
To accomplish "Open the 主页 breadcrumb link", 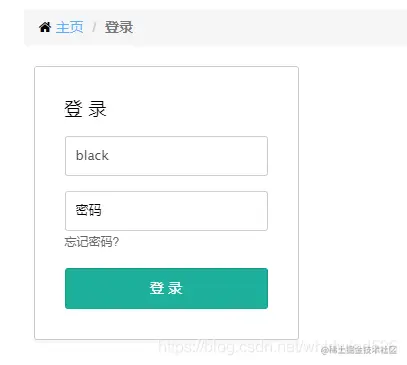I will pyautogui.click(x=69, y=27).
